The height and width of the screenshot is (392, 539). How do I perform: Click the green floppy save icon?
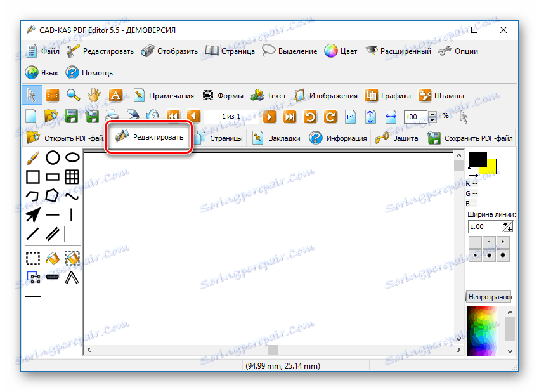[72, 117]
